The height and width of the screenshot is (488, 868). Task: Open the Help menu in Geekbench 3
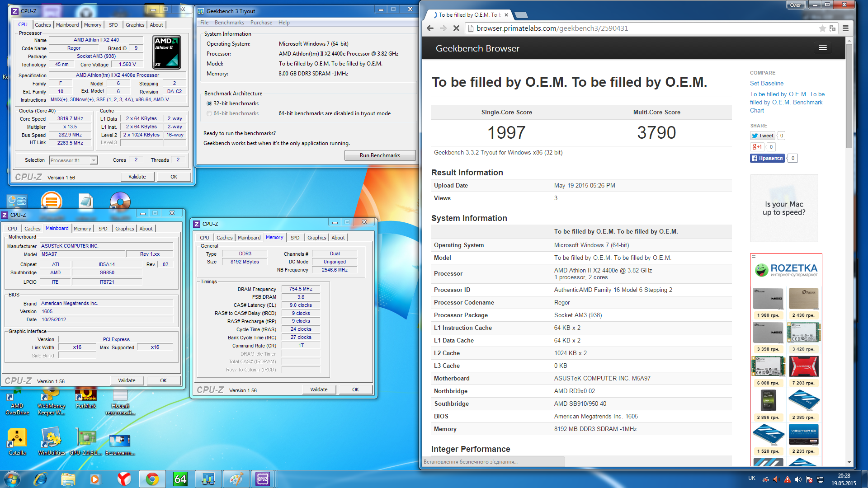[x=284, y=23]
